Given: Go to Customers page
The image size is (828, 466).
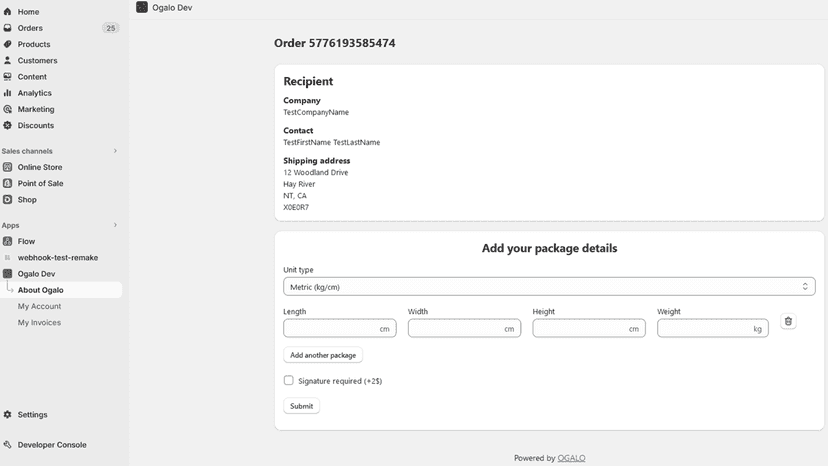Looking at the screenshot, I should tap(37, 60).
